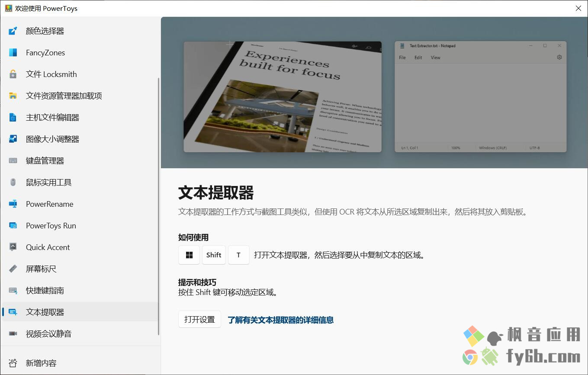The width and height of the screenshot is (588, 375).
Task: Click the sidebar vertical scrollbar
Action: point(158,206)
